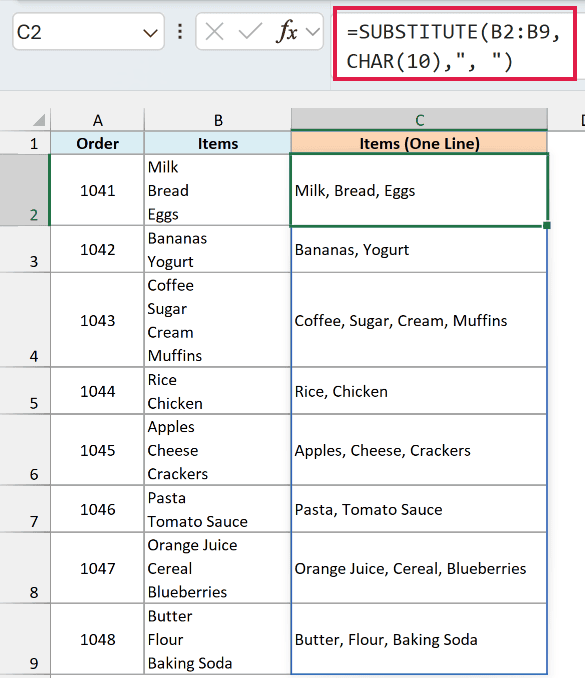Select cell "Orange Juice, Cereal, Blueberries"
The height and width of the screenshot is (678, 585).
pyautogui.click(x=419, y=568)
